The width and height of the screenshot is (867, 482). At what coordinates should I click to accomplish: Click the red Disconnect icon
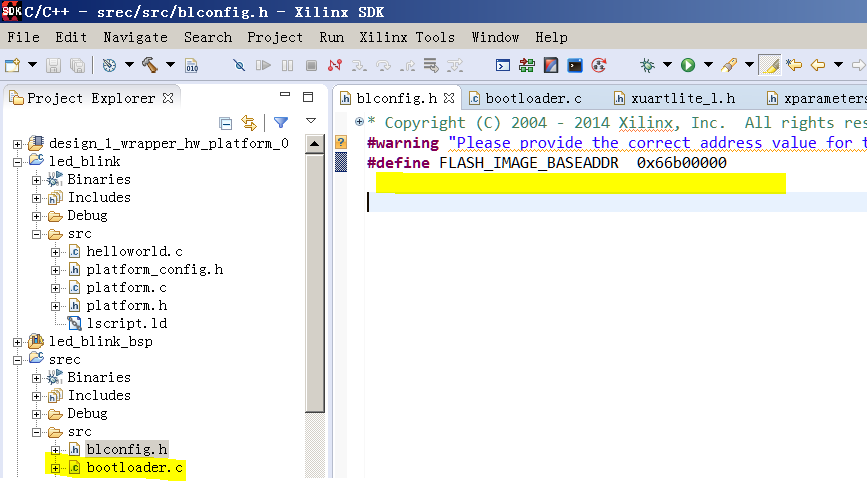(x=335, y=65)
